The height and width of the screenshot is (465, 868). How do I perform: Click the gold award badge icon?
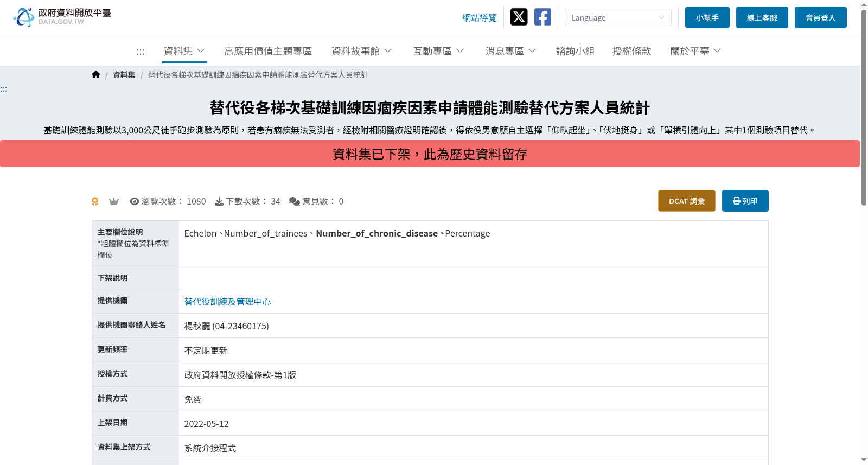(x=95, y=201)
